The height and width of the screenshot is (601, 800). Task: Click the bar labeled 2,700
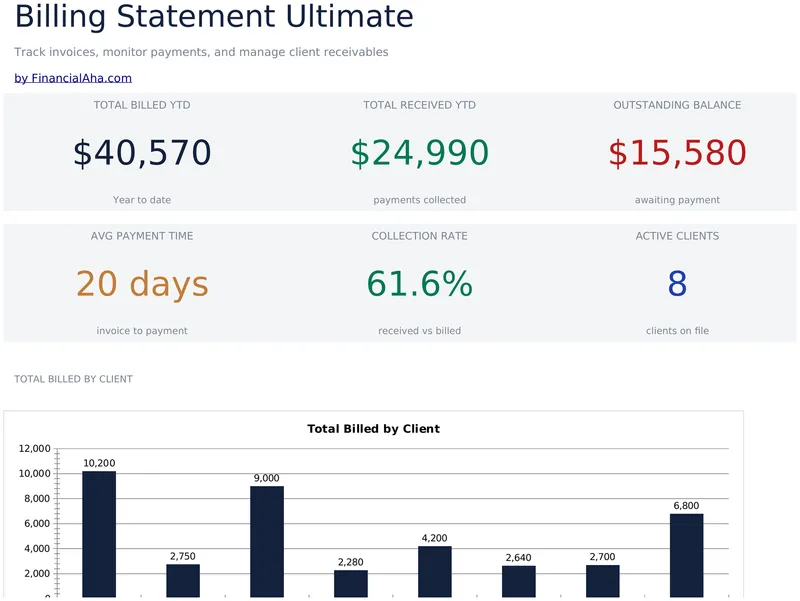[603, 581]
